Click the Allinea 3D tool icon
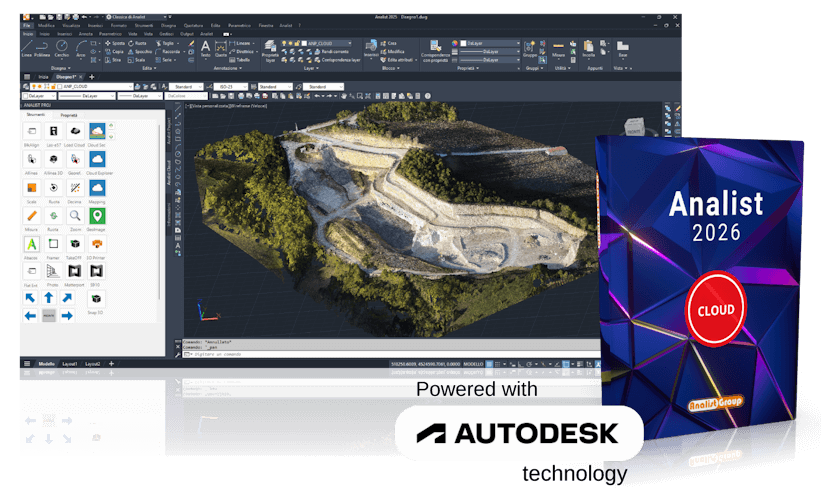821x500 pixels. 53,159
